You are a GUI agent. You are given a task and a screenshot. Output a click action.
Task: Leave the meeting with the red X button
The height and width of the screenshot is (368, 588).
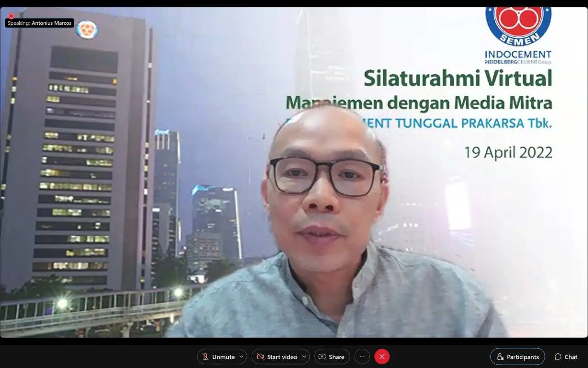(382, 356)
